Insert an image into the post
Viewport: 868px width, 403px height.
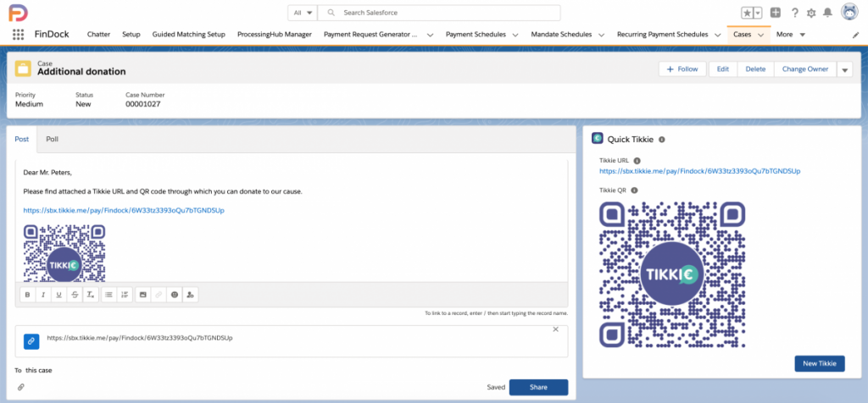click(x=142, y=295)
